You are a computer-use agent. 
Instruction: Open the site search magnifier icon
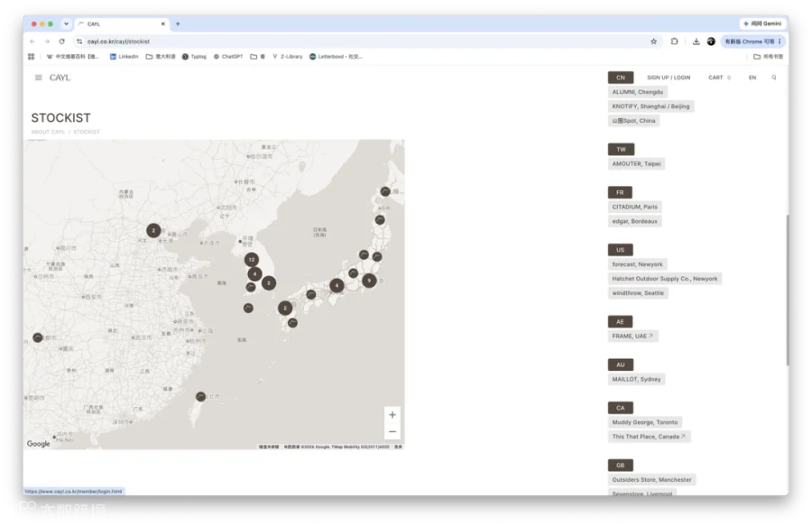(774, 78)
